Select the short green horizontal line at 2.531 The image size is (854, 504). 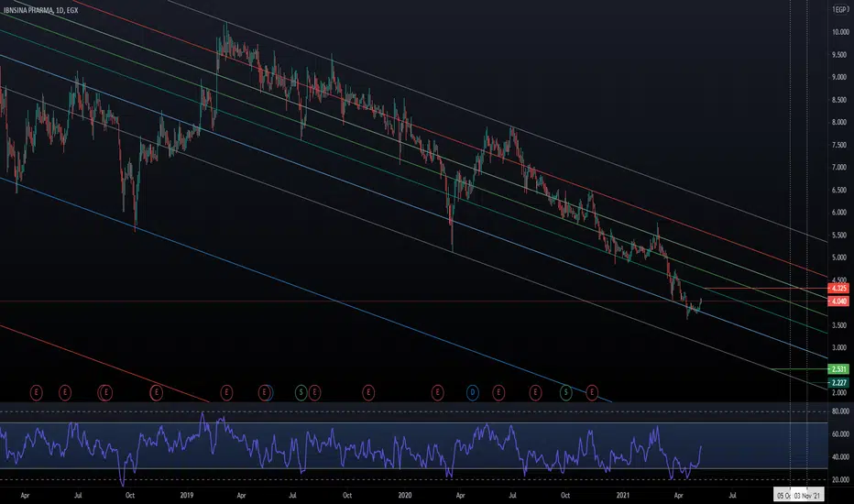pyautogui.click(x=799, y=369)
